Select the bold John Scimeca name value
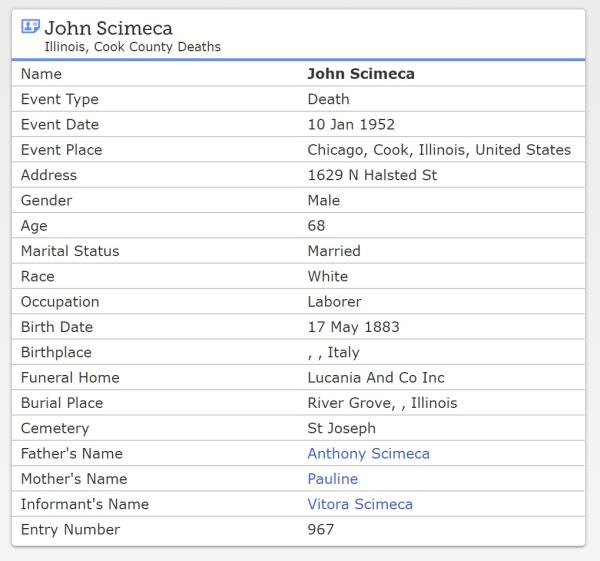Screen dimensions: 600x561 coord(360,74)
